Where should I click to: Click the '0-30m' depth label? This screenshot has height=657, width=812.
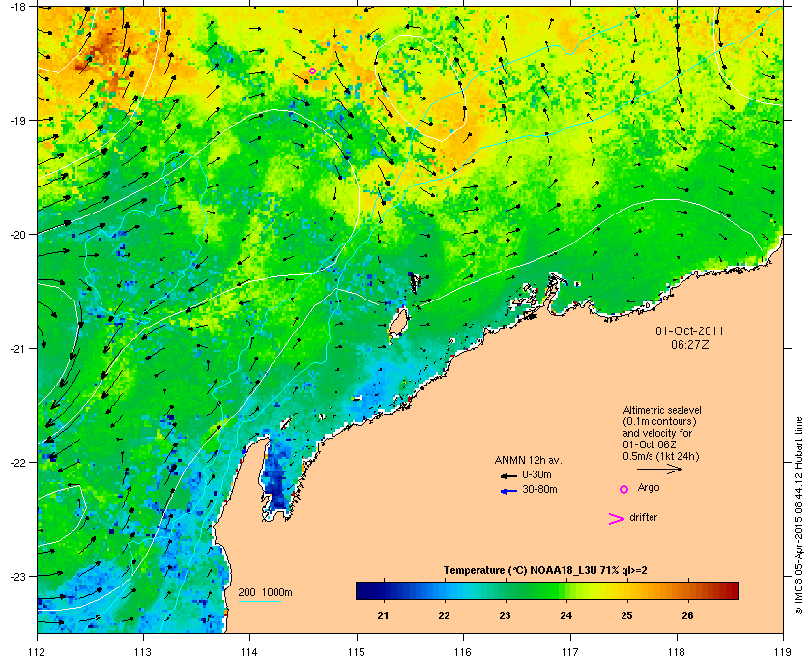pyautogui.click(x=536, y=474)
